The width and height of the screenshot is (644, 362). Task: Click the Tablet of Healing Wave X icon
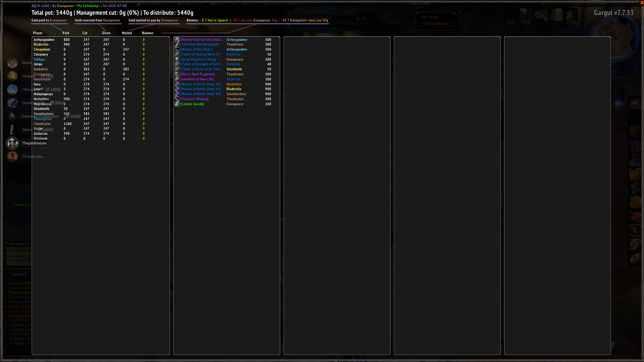tap(177, 54)
